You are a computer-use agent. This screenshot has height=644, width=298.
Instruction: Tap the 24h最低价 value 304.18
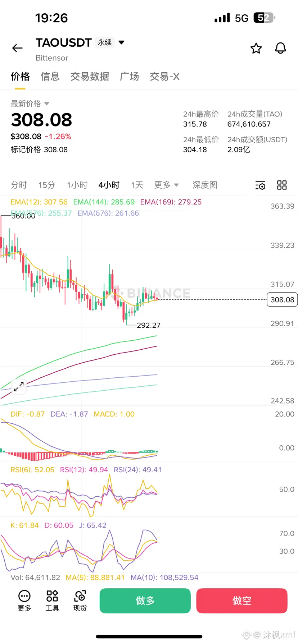click(195, 149)
